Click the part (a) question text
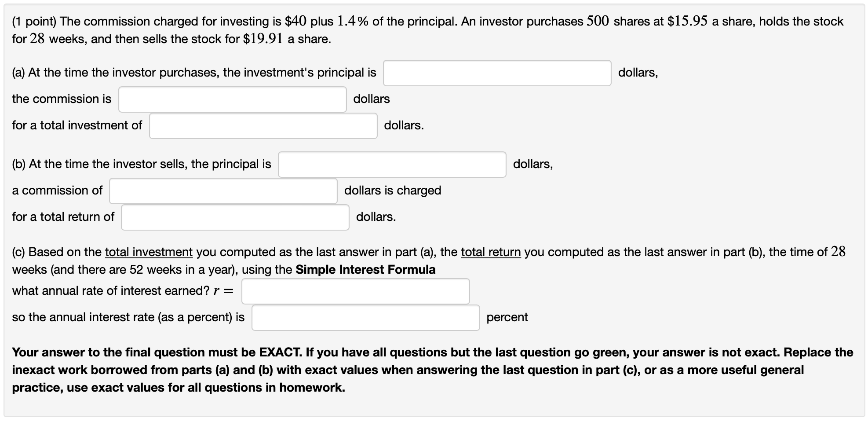The width and height of the screenshot is (868, 422). [x=193, y=73]
